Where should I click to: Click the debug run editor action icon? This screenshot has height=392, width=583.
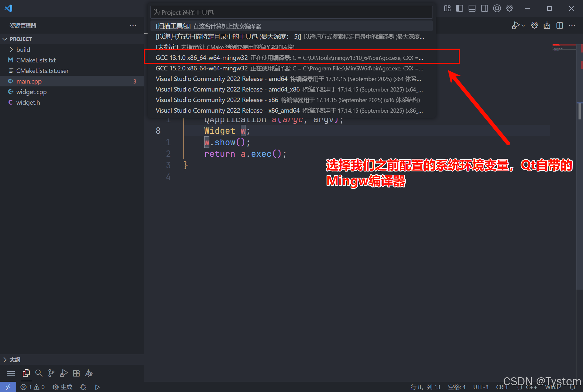(515, 25)
